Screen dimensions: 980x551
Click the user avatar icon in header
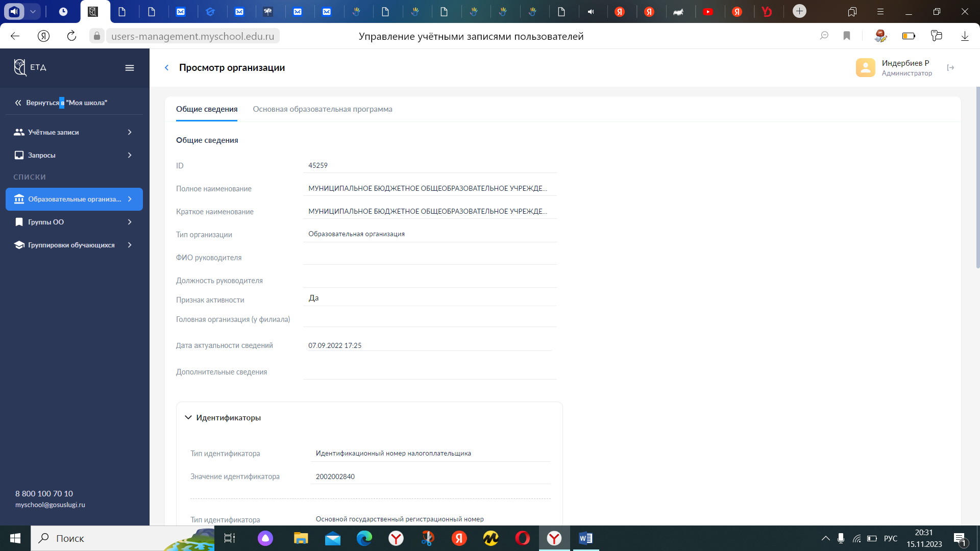click(x=865, y=68)
